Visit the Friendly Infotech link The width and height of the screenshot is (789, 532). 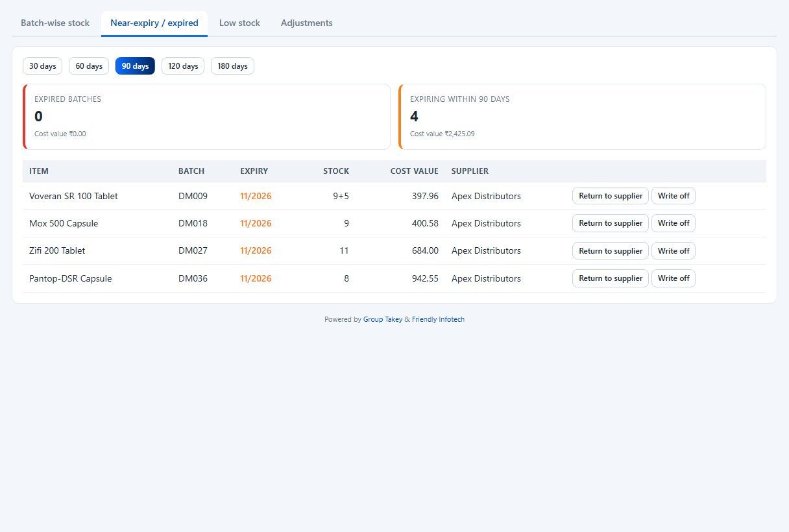tap(438, 319)
